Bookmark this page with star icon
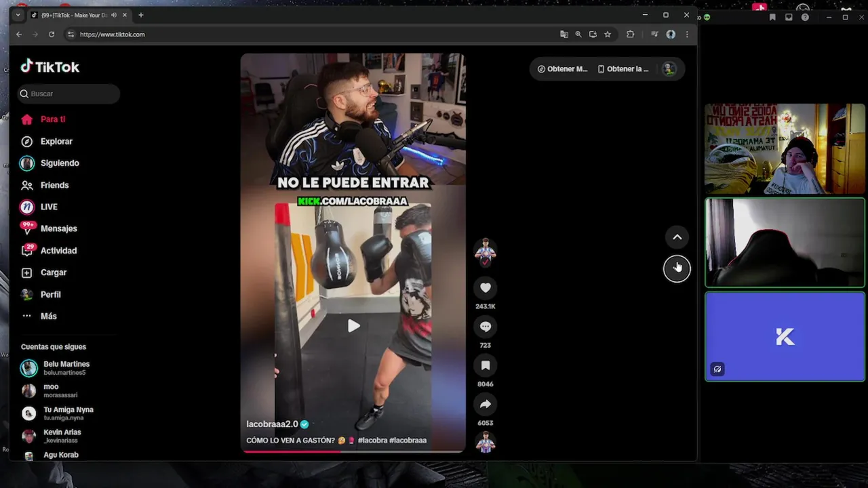This screenshot has height=488, width=868. [608, 35]
